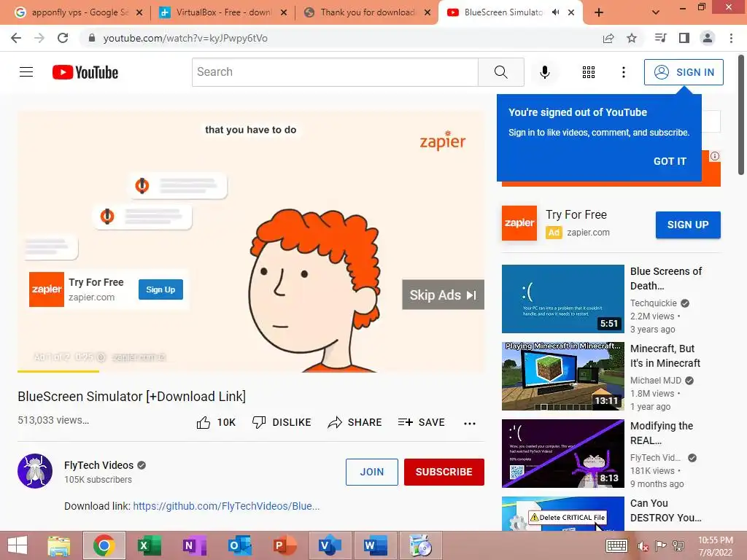Image resolution: width=747 pixels, height=560 pixels.
Task: Open more actions ellipsis below video
Action: pos(469,423)
